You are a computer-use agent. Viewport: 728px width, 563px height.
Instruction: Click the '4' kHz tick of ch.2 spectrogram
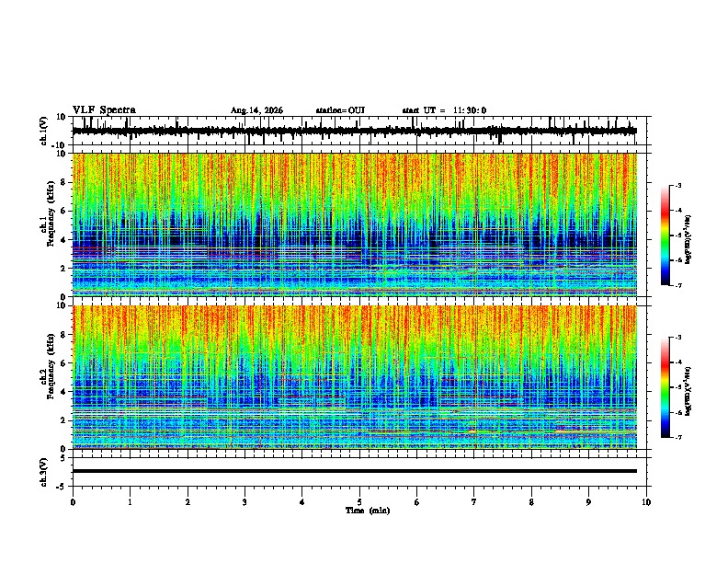[x=64, y=392]
